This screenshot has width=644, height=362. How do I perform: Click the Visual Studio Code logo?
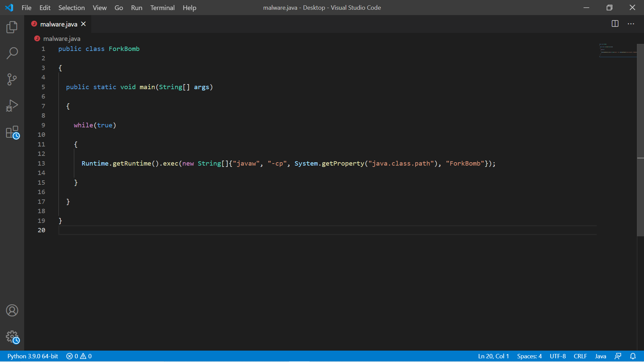pos(9,7)
